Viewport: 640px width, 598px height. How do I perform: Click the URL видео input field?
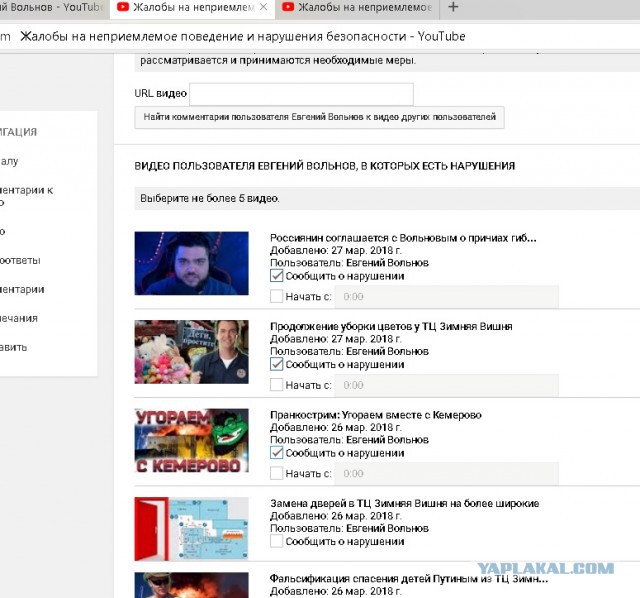301,94
